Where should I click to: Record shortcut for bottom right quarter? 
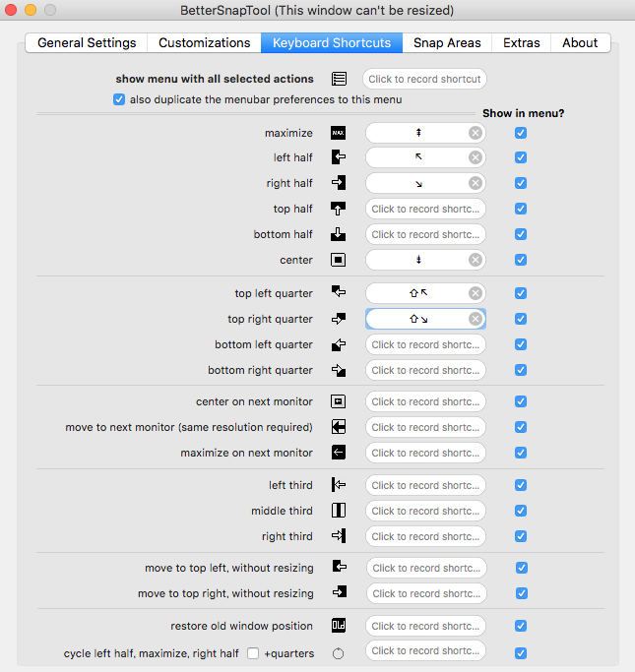point(425,370)
